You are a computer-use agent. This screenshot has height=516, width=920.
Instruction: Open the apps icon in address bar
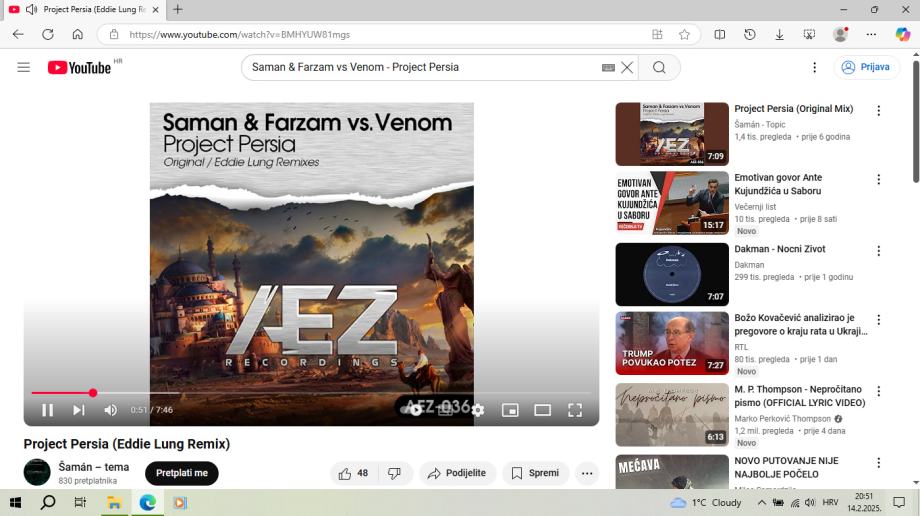[x=657, y=35]
